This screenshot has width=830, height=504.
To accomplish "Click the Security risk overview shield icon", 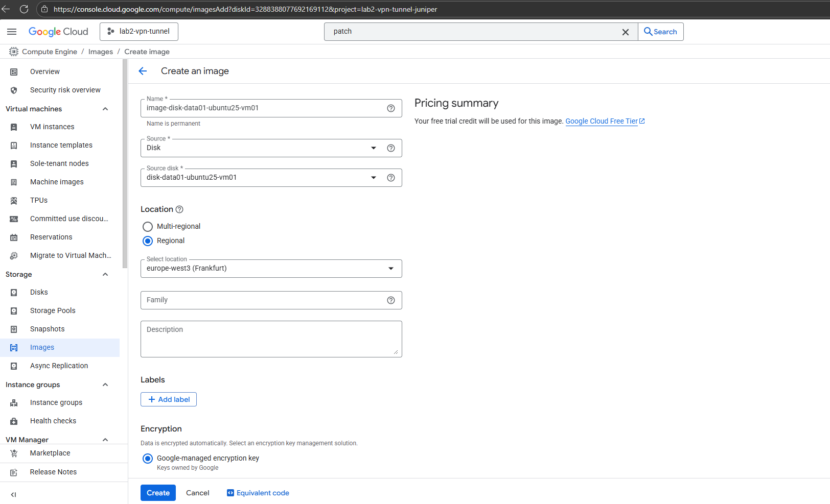I will point(14,90).
